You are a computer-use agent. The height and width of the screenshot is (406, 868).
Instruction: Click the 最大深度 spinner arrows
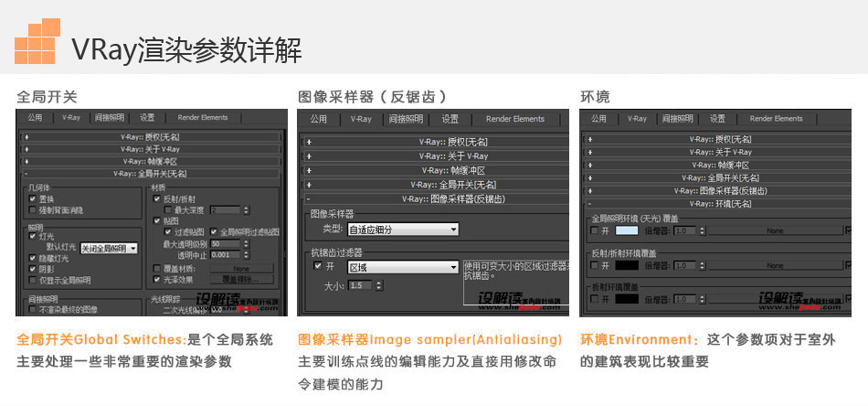(247, 210)
